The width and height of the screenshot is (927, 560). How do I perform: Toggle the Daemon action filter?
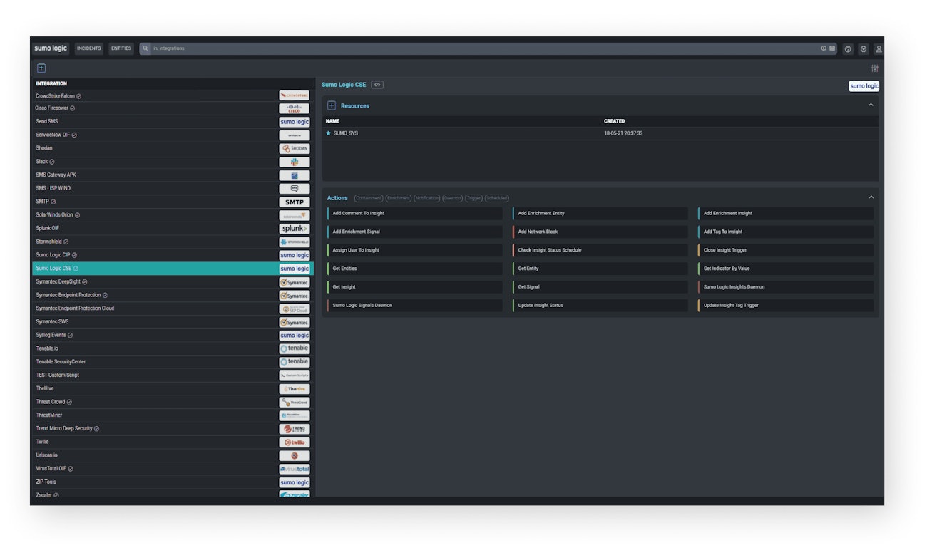(x=453, y=198)
